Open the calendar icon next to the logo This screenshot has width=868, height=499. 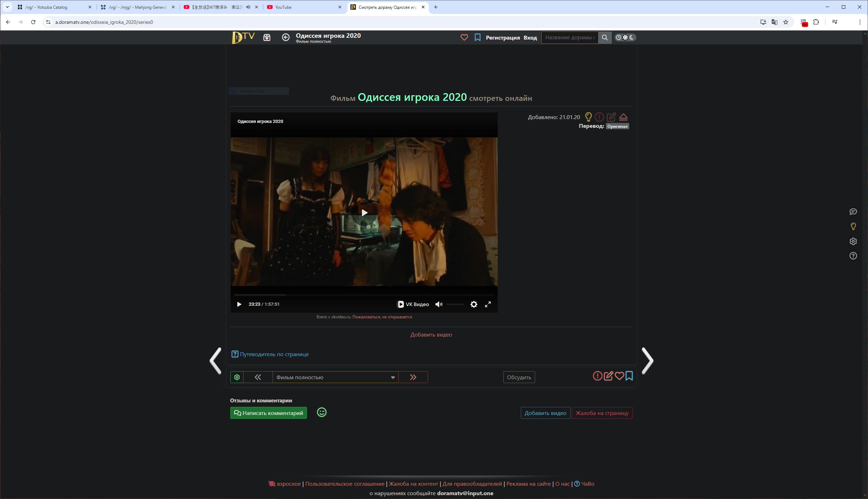267,37
